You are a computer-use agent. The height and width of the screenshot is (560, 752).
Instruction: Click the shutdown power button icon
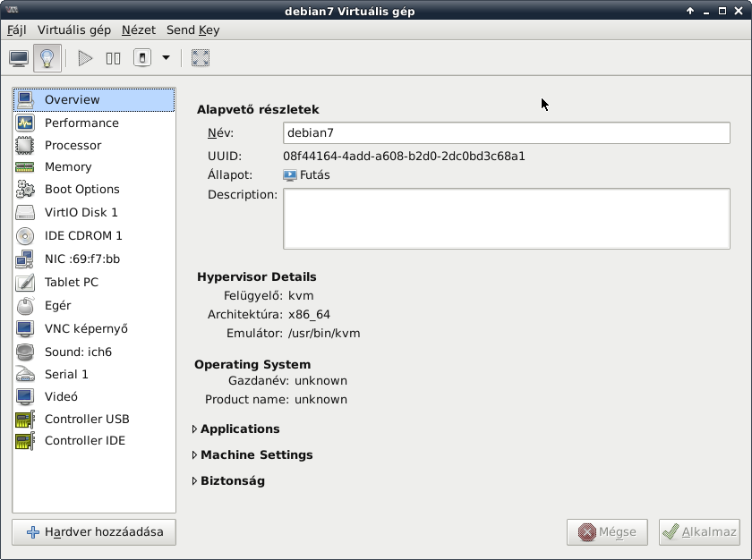click(142, 58)
